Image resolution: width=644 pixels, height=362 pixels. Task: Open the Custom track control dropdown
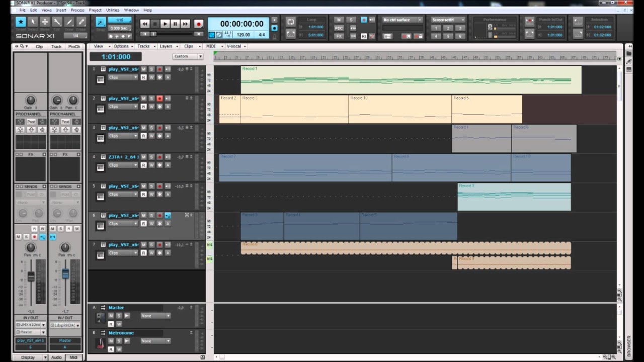pos(188,56)
